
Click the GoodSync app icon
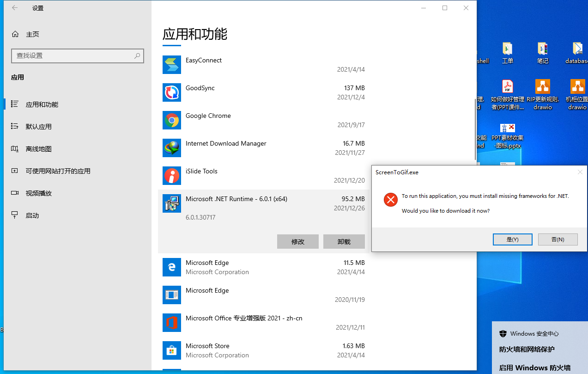[x=172, y=92]
